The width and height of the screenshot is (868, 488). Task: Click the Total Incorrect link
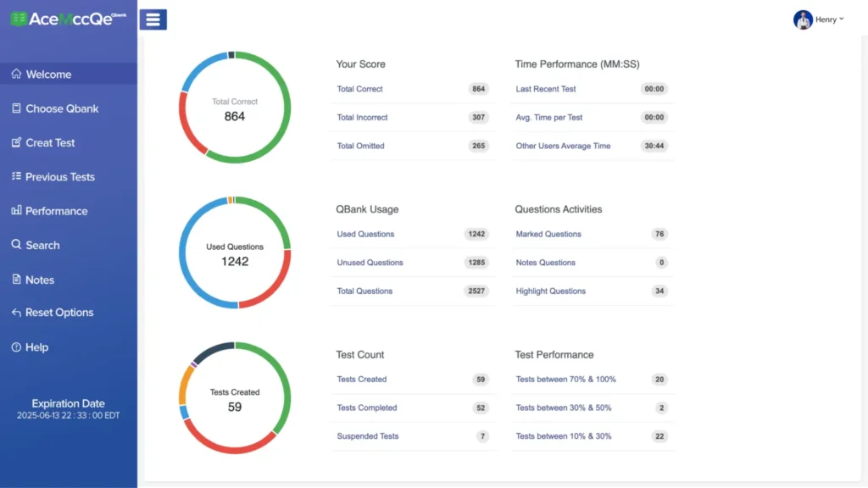coord(362,118)
